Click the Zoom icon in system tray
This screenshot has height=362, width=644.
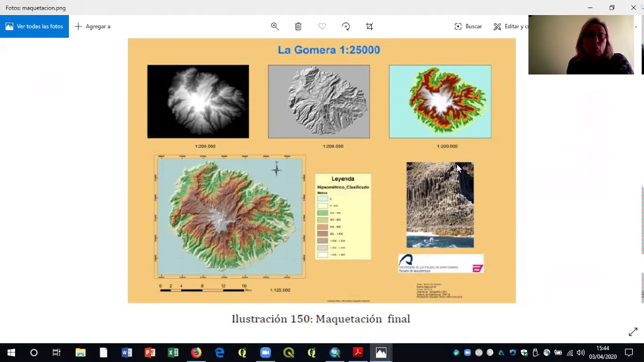pos(467,353)
